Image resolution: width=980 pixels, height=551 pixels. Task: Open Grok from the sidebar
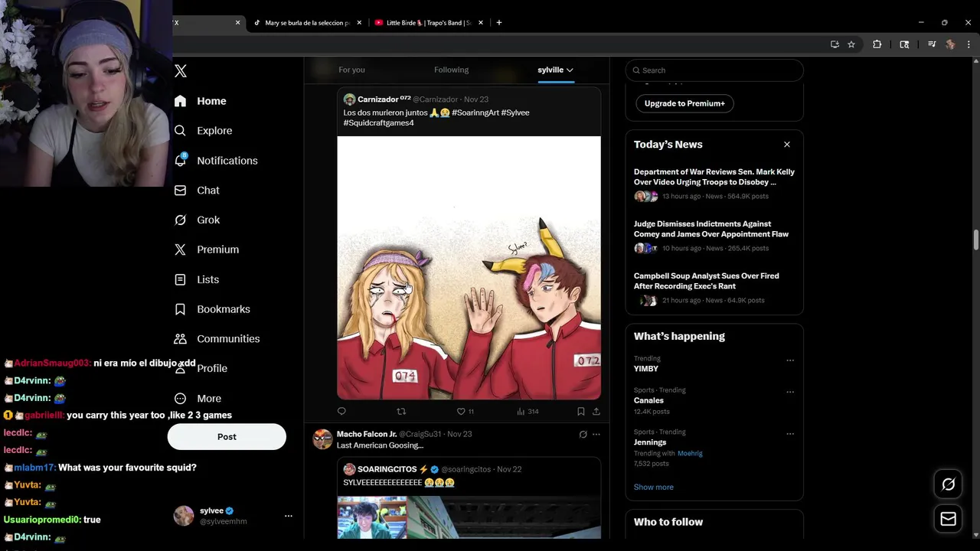[198, 220]
